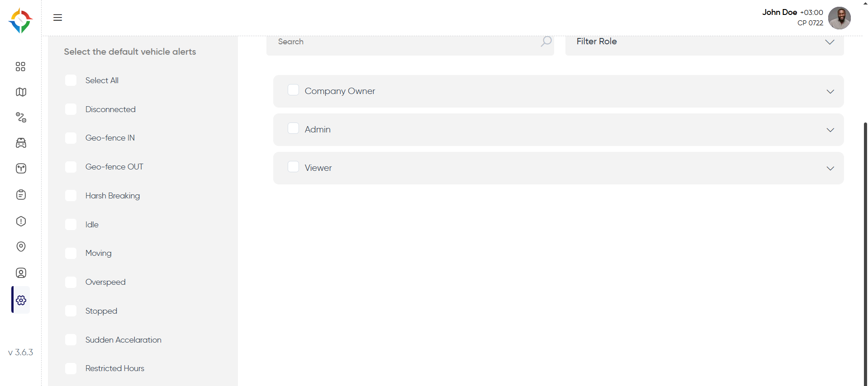The width and height of the screenshot is (868, 386).
Task: Open the vehicles car icon in sidebar
Action: pyautogui.click(x=21, y=143)
